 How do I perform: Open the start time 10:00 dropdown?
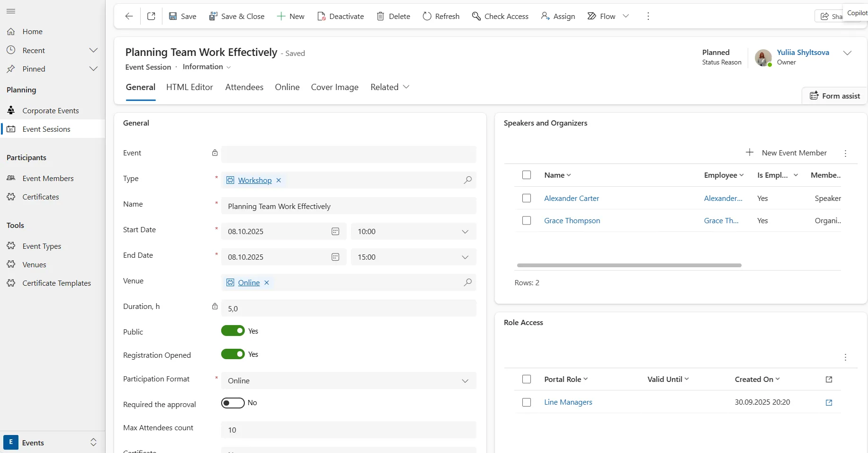tap(465, 231)
